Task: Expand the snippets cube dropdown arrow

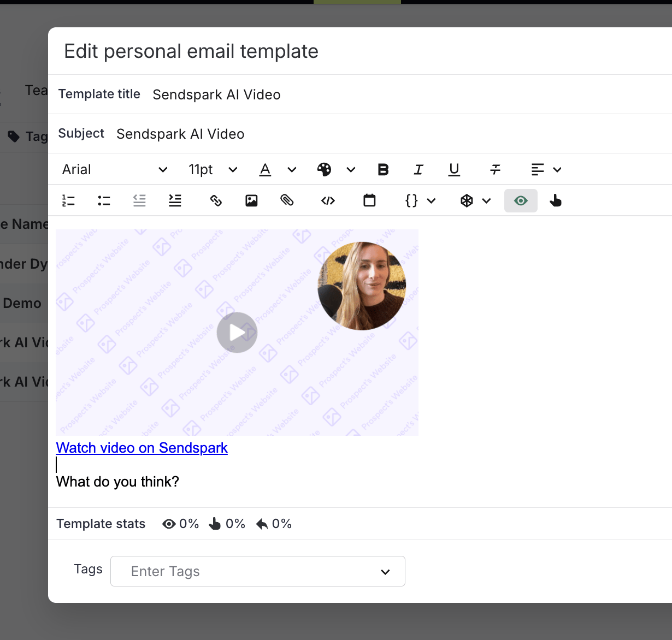Action: click(x=486, y=201)
